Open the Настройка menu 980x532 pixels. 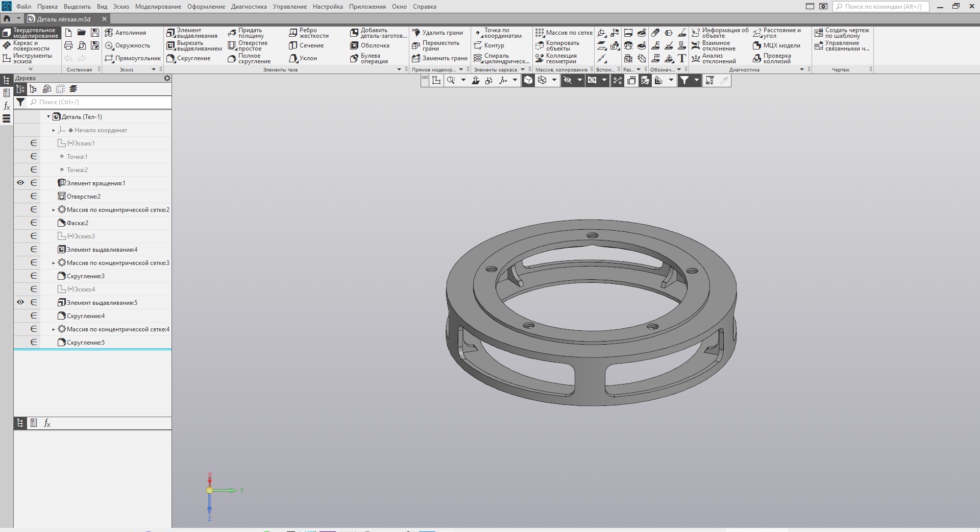[328, 7]
